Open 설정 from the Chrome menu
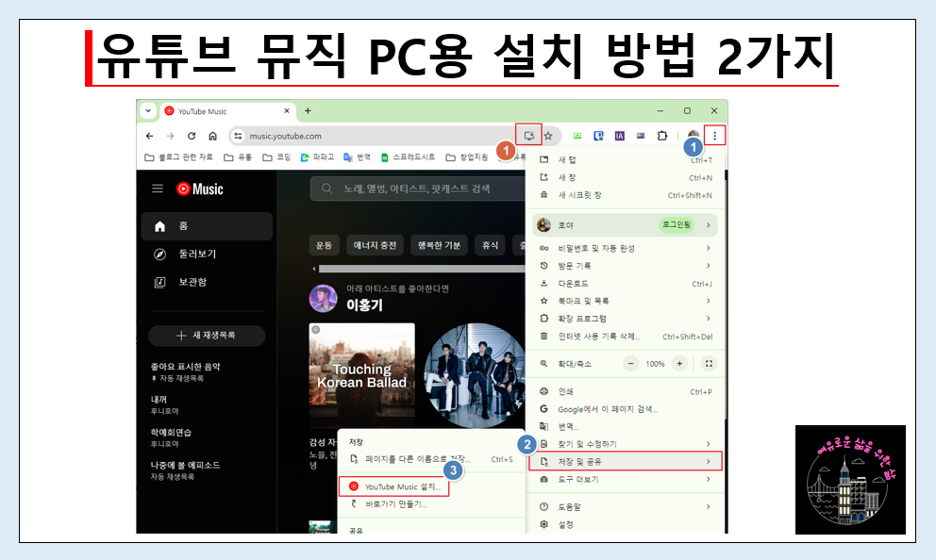 point(625,525)
